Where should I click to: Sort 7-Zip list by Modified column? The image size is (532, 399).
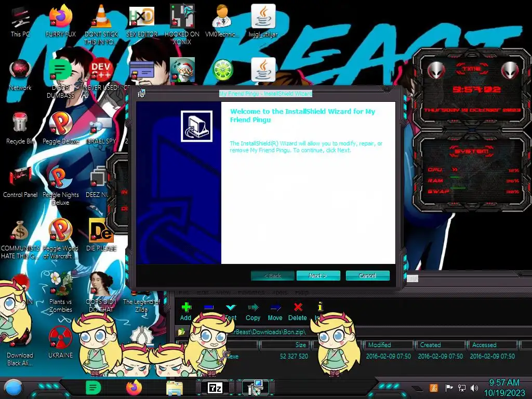389,345
